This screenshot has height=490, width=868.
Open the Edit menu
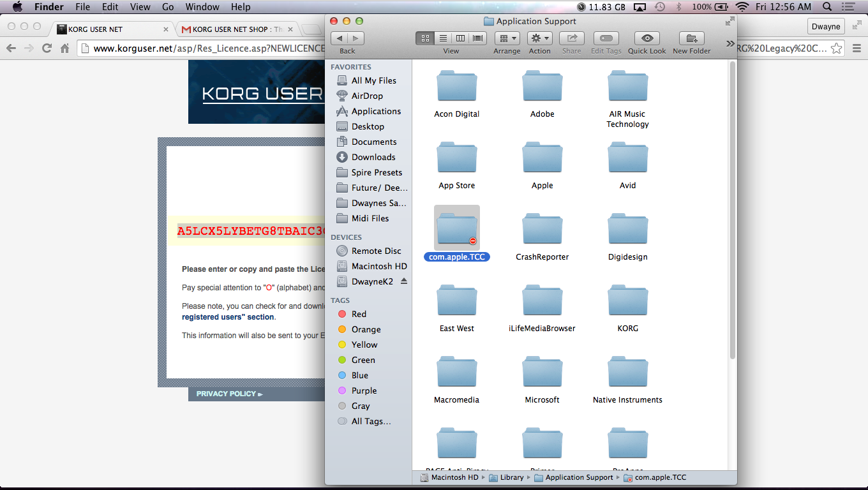110,7
